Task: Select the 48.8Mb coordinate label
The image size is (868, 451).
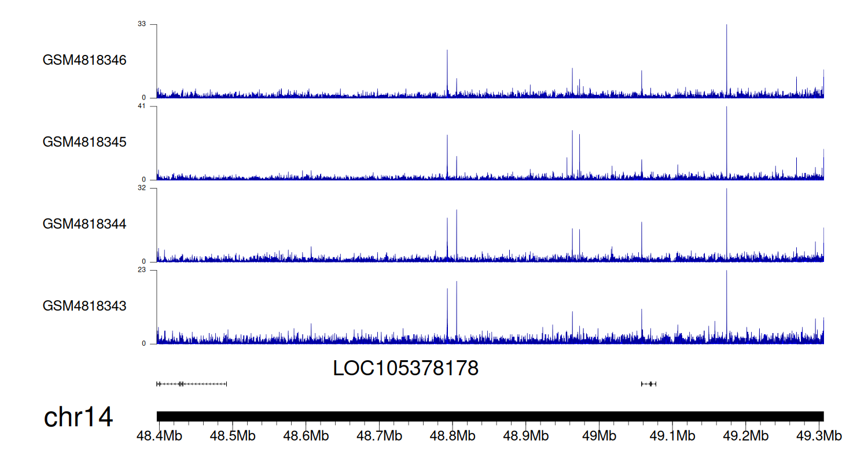Action: tap(453, 435)
